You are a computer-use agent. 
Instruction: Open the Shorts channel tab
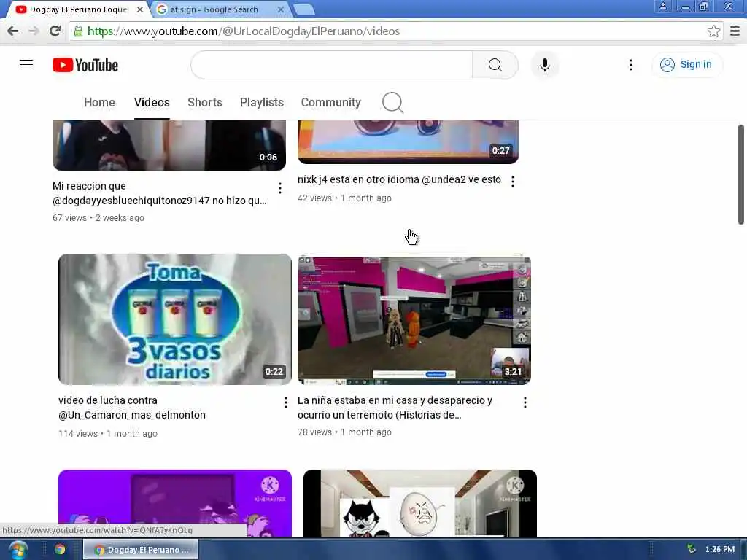(205, 102)
